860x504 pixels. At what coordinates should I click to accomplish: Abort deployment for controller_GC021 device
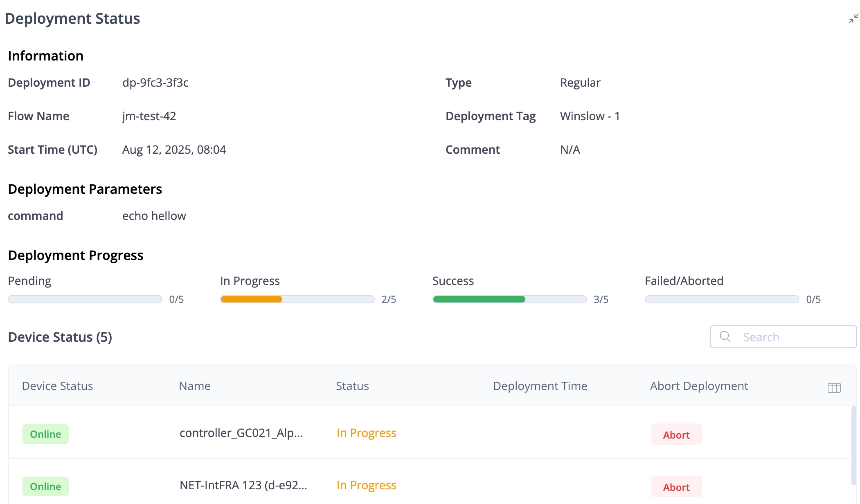(676, 435)
